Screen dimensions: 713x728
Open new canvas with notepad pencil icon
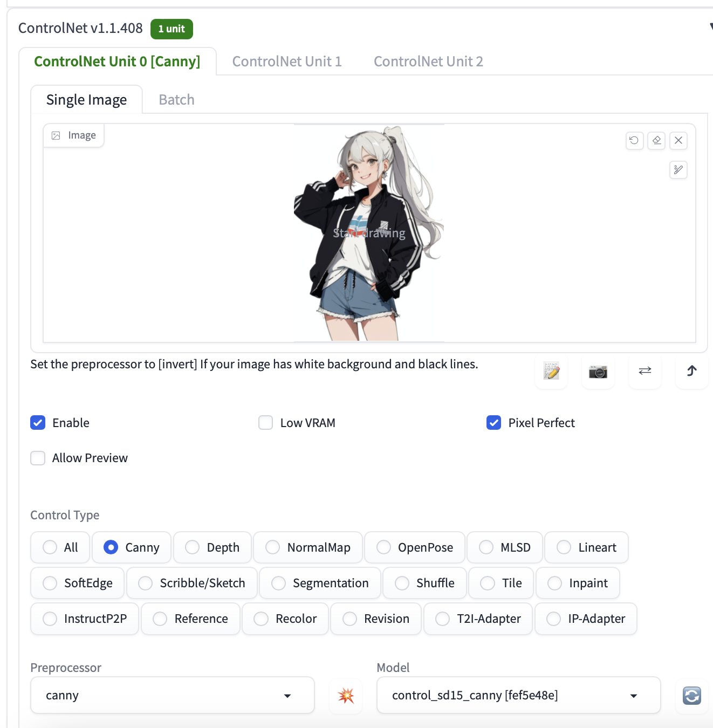pos(551,371)
